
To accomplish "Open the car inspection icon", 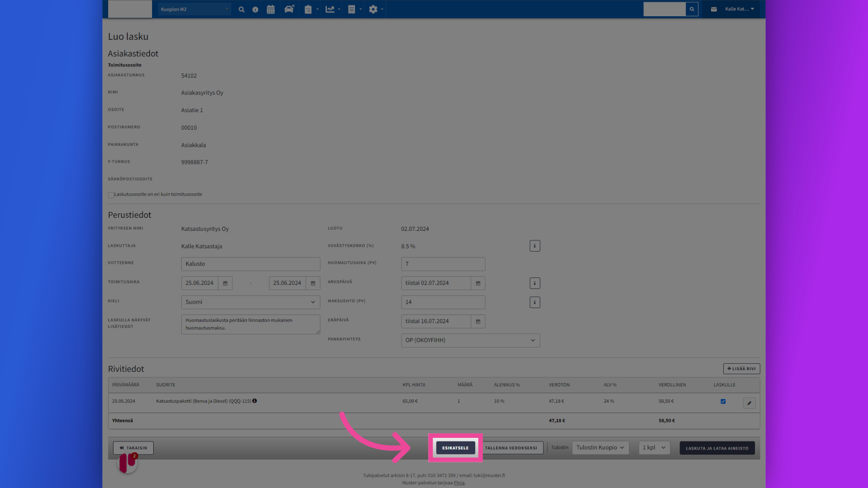I will click(289, 9).
